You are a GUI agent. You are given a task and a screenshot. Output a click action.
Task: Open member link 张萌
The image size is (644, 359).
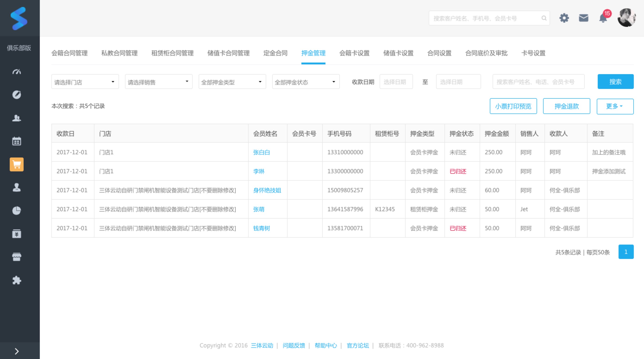259,209
